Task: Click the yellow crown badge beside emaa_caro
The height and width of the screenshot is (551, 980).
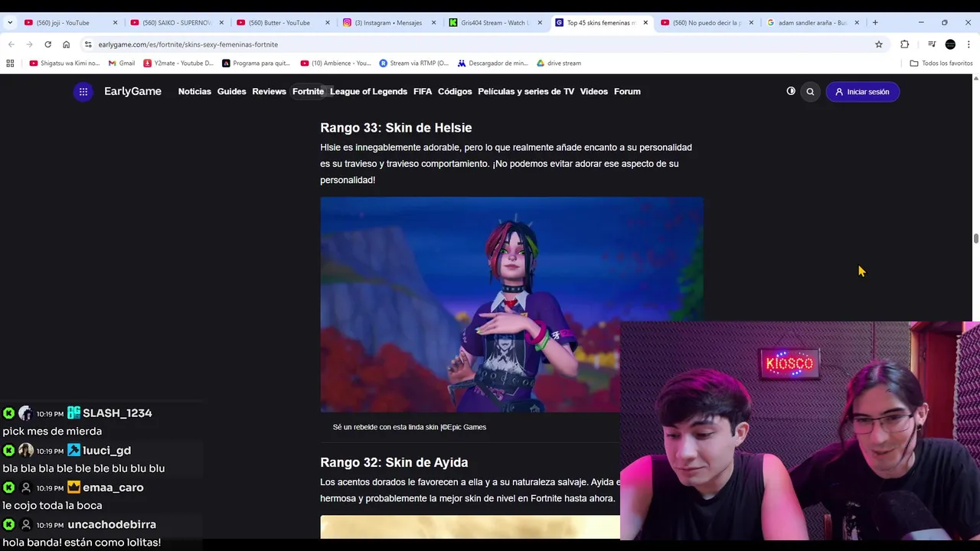Action: click(x=74, y=487)
